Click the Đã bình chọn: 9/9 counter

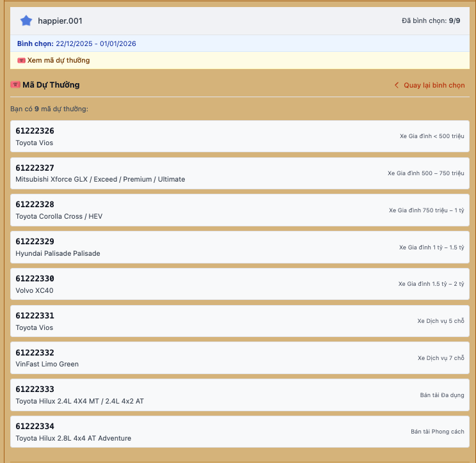[431, 20]
